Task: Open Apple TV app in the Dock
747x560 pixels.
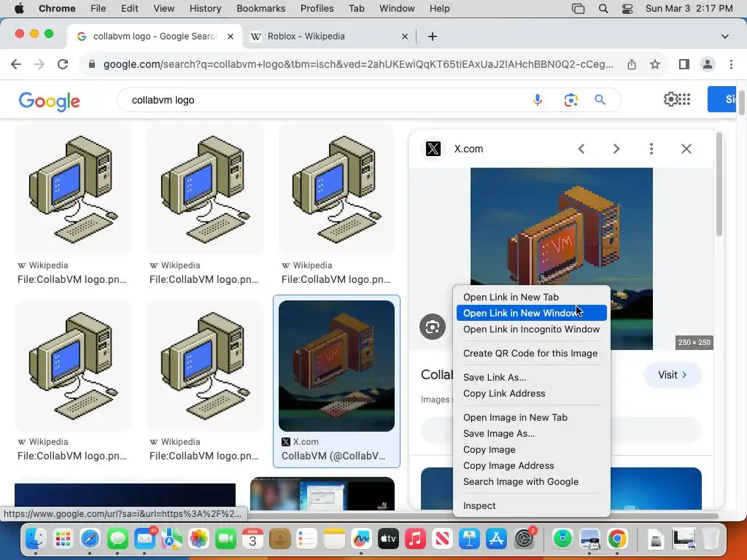Action: click(x=388, y=539)
